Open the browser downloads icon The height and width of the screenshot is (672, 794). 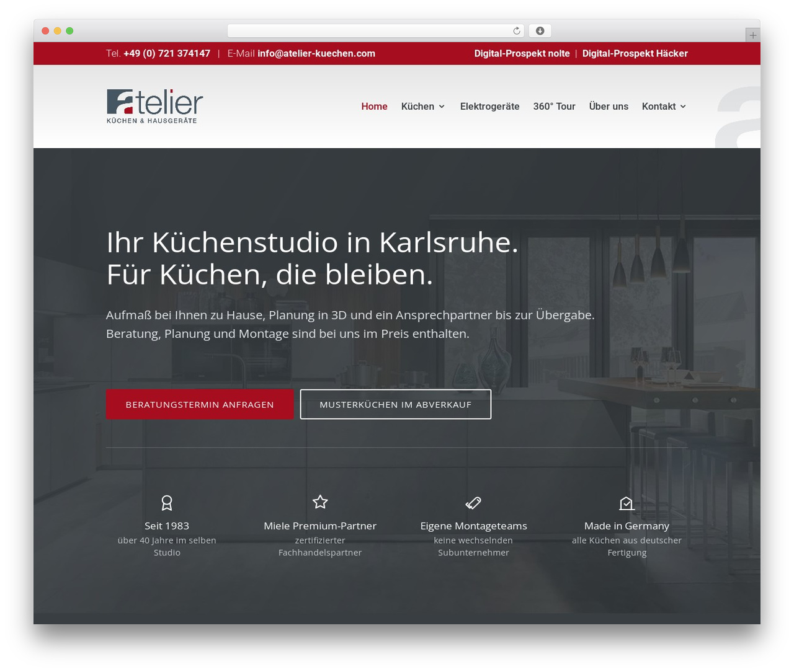tap(540, 31)
